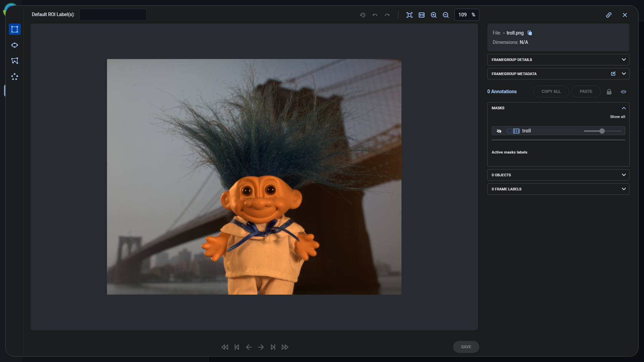Image resolution: width=644 pixels, height=362 pixels.
Task: Expand the 0 Frame Labels section
Action: click(624, 189)
